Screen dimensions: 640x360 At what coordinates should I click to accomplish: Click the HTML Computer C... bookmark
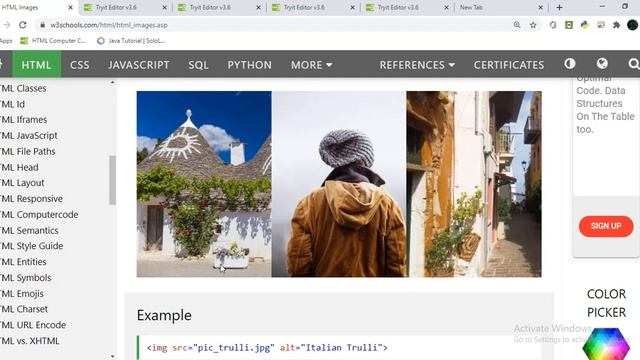click(53, 41)
